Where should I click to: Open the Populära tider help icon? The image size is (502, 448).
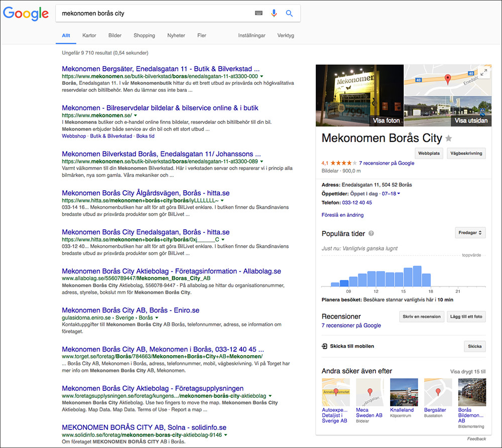(371, 233)
